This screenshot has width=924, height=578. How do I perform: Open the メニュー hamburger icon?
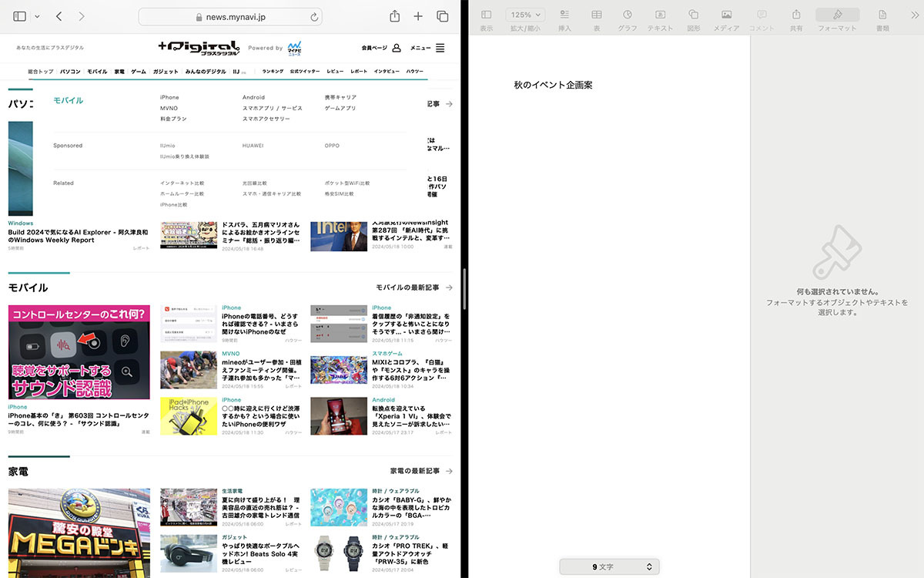pyautogui.click(x=440, y=48)
